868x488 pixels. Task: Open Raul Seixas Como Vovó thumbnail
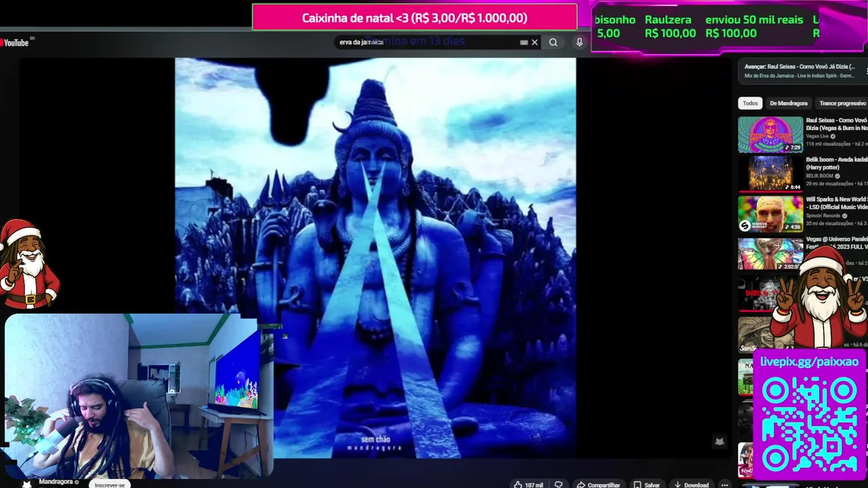(x=770, y=134)
